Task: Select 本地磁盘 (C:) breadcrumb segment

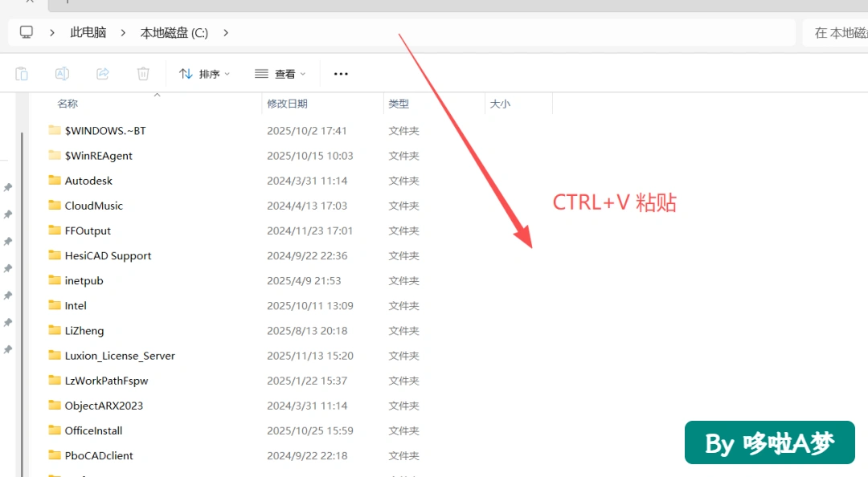Action: point(174,33)
